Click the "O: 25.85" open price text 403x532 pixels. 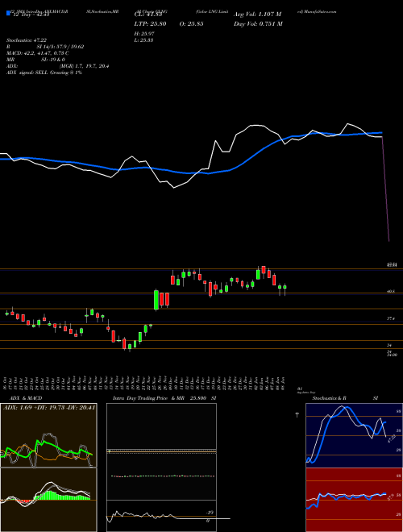(x=192, y=24)
